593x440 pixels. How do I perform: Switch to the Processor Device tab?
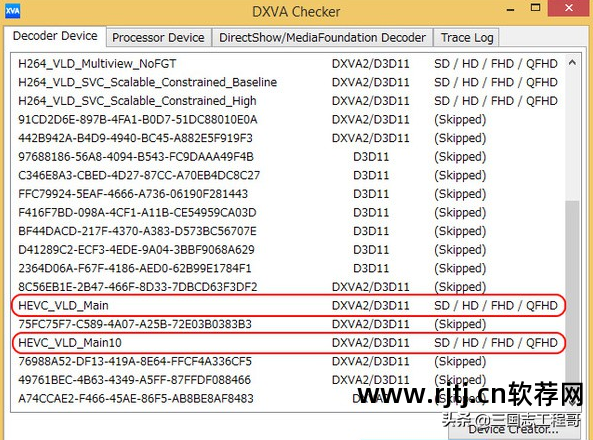point(158,37)
